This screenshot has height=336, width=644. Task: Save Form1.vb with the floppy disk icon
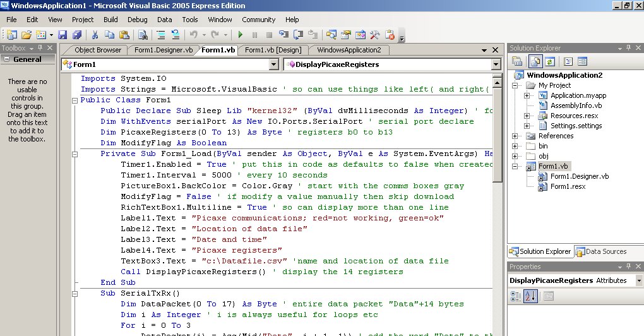(x=63, y=35)
